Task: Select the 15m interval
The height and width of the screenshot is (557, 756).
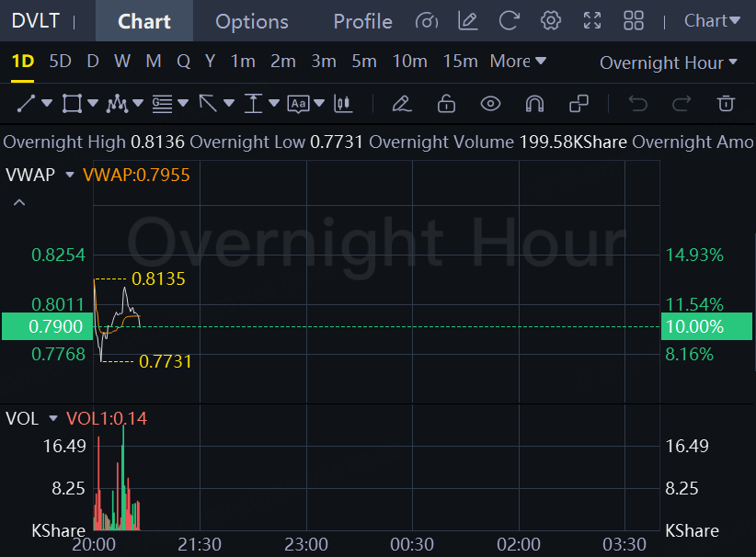Action: [x=461, y=62]
